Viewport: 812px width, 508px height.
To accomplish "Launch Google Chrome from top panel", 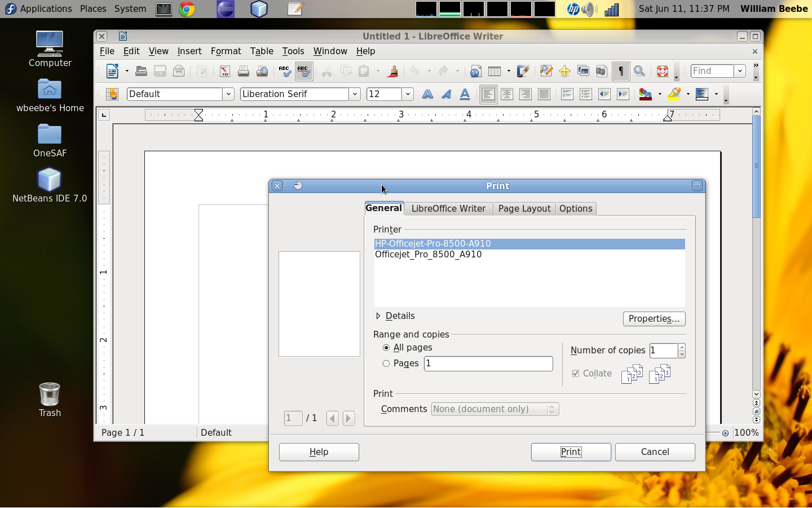I will [x=187, y=9].
